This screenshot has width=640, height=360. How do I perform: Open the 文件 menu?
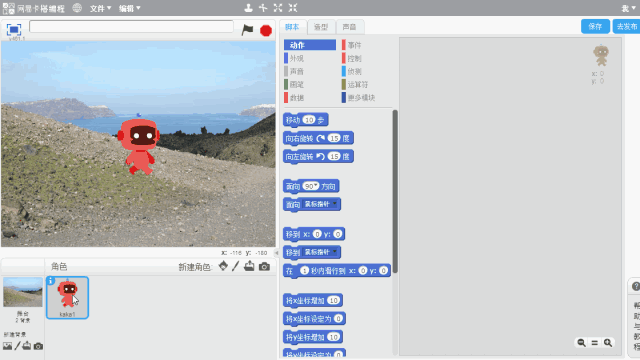[x=100, y=8]
